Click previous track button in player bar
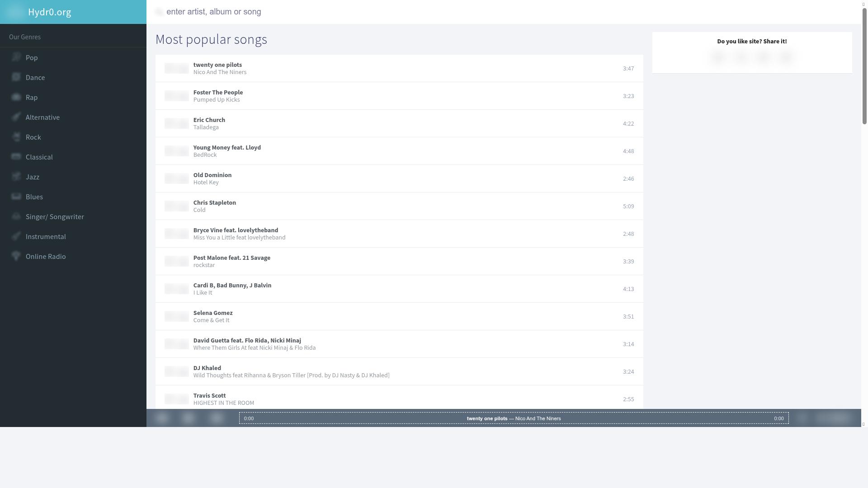The image size is (868, 488). point(162,418)
